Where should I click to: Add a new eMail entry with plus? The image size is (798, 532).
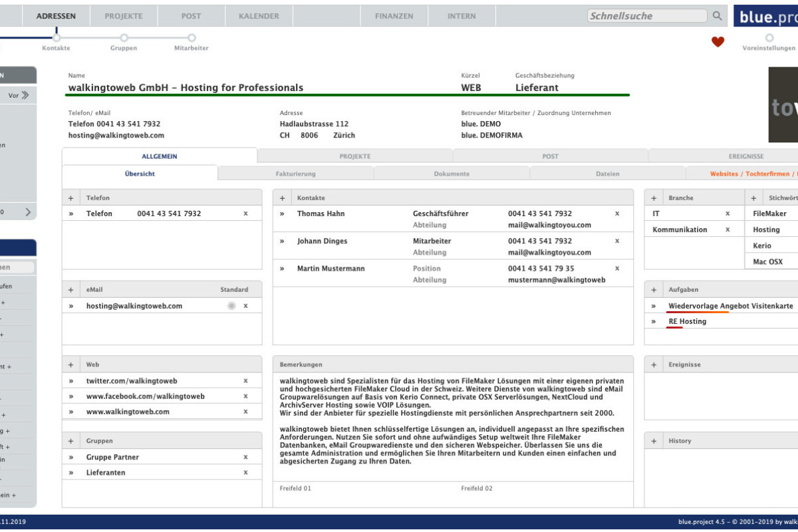(71, 290)
